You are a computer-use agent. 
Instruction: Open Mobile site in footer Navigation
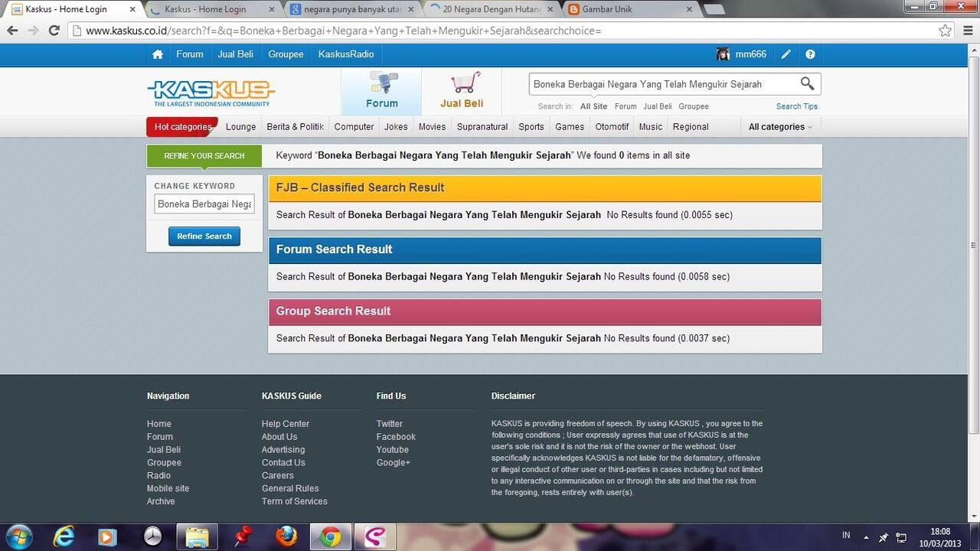(x=168, y=488)
